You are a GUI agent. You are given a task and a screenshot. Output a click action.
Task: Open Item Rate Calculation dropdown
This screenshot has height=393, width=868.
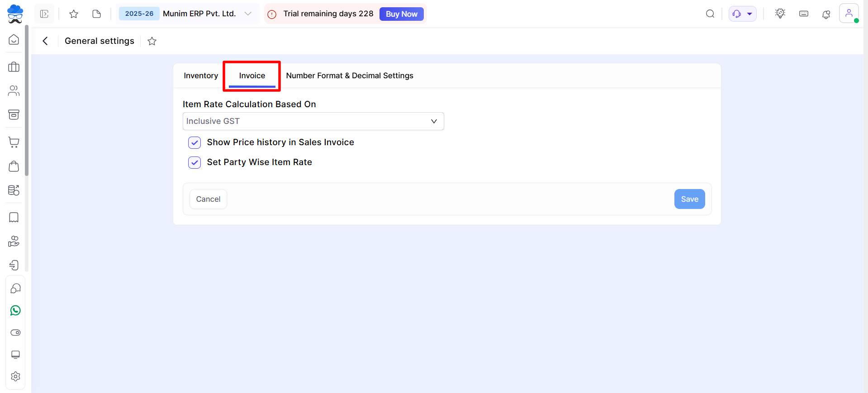point(313,121)
